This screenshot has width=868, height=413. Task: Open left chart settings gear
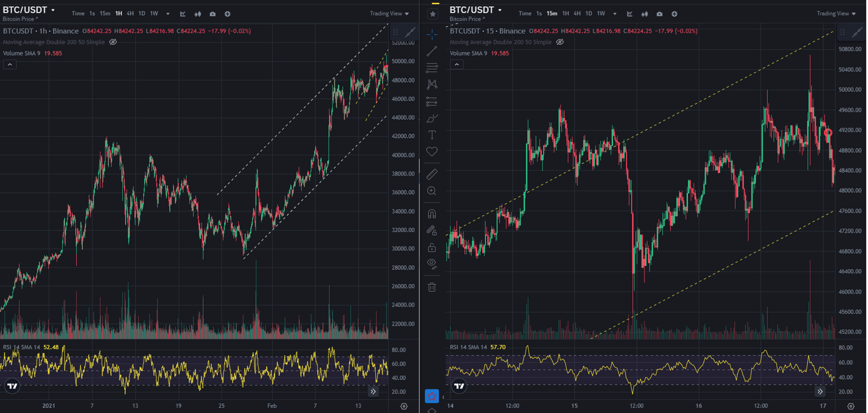(404, 406)
